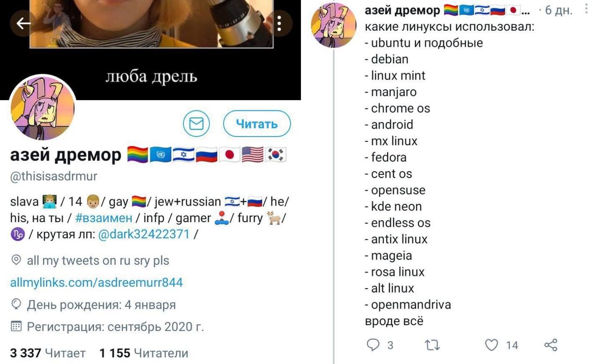View the 3 337 Читает following list

[48, 353]
